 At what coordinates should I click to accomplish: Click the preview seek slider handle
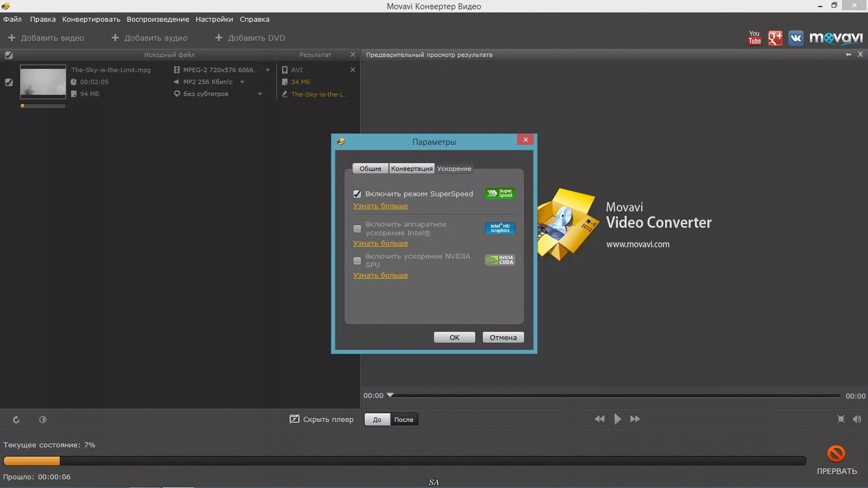tap(390, 395)
